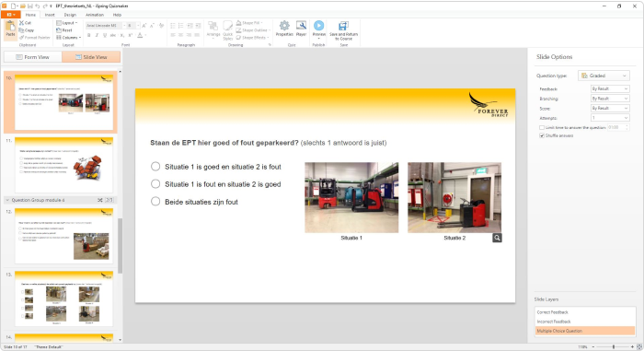Click the shuffle icon of Question Group module 4

[99, 200]
